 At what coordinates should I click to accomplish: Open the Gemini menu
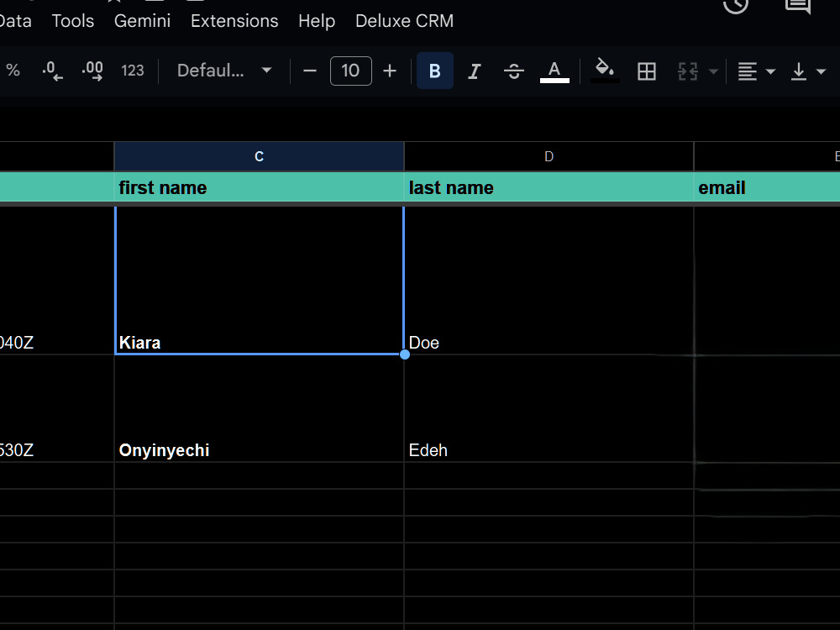pyautogui.click(x=142, y=21)
